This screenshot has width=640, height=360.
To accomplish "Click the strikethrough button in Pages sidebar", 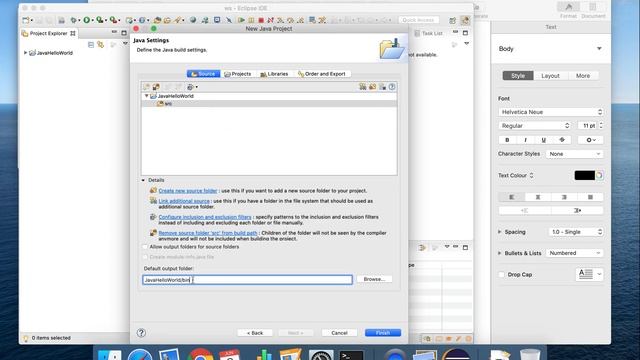I will tap(562, 140).
